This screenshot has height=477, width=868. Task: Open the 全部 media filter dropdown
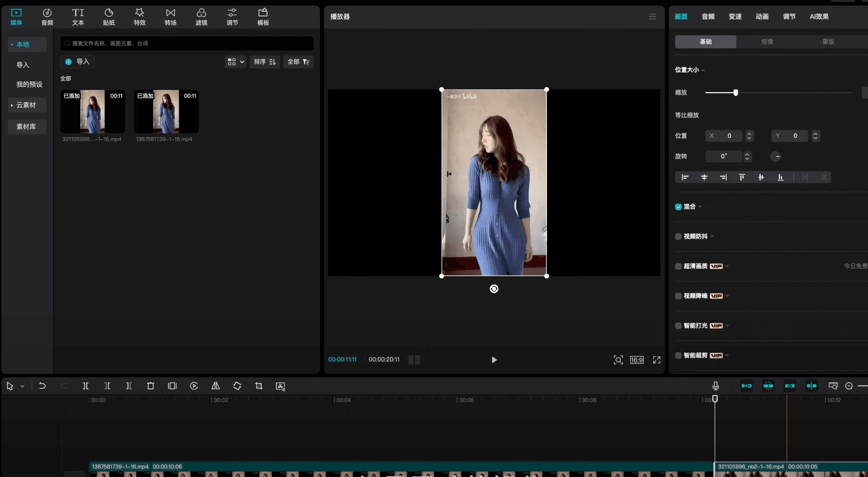pos(298,62)
